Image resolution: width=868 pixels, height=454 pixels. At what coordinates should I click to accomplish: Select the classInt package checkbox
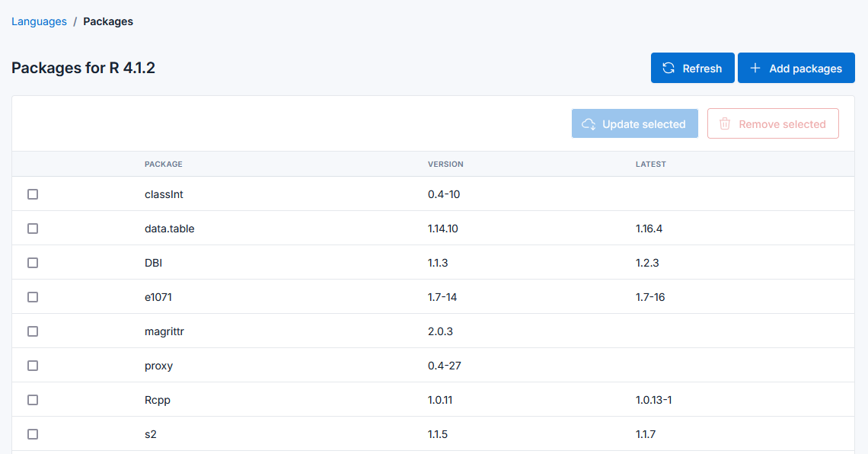tap(33, 194)
